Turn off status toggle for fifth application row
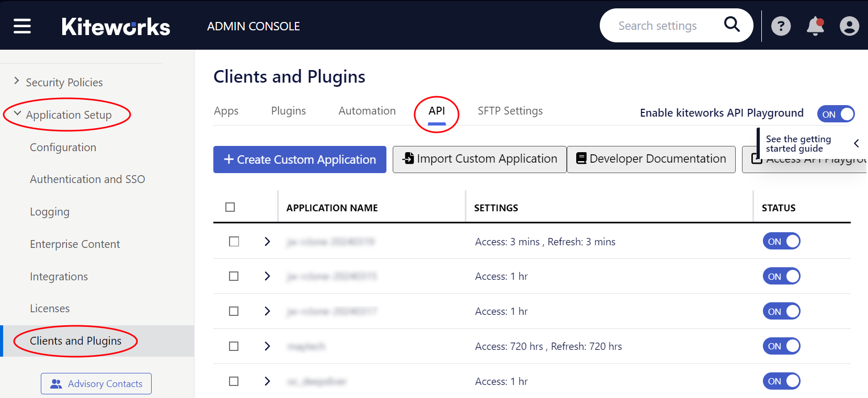This screenshot has width=868, height=398. tap(781, 381)
